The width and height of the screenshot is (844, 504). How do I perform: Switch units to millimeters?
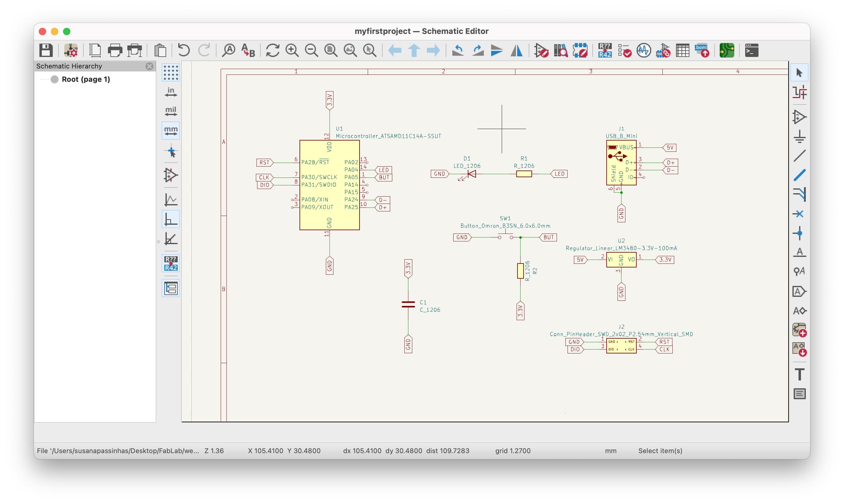tap(171, 131)
